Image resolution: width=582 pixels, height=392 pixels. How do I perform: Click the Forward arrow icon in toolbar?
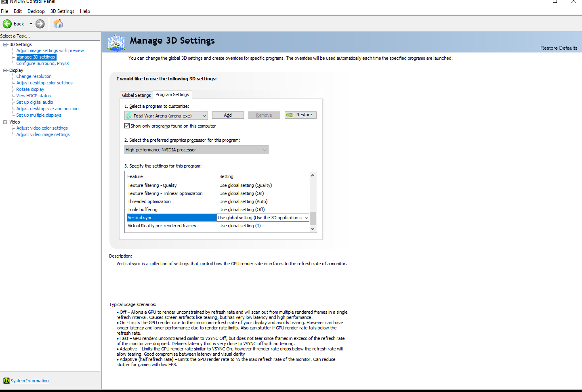pyautogui.click(x=40, y=24)
